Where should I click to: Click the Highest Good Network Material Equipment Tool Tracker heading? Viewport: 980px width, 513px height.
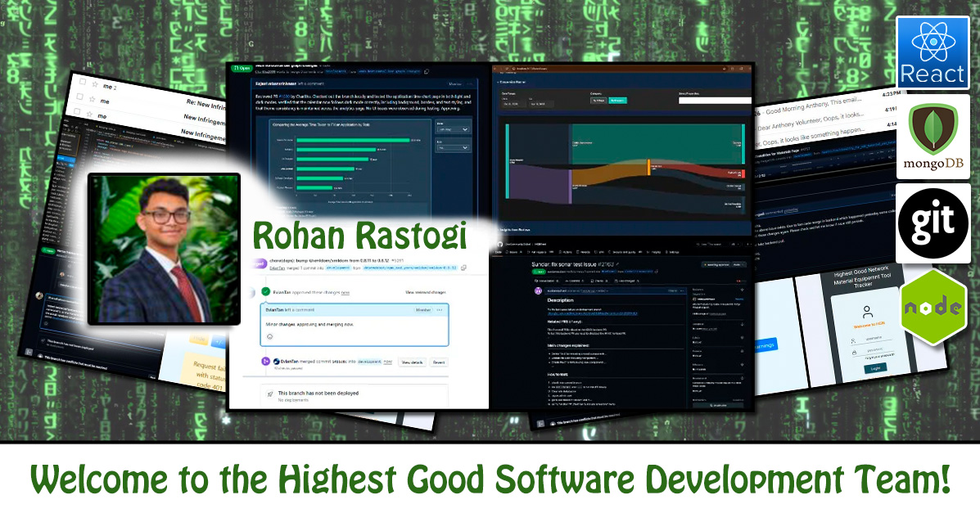click(x=862, y=277)
